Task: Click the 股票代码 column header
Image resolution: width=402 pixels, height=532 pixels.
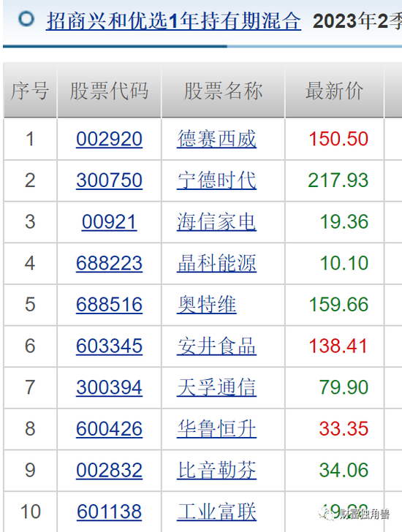Action: point(109,91)
